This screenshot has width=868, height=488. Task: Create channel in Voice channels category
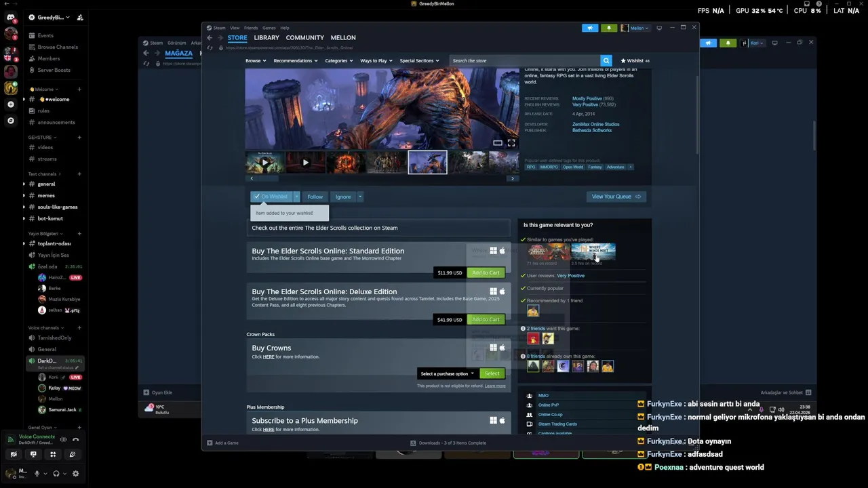click(79, 328)
